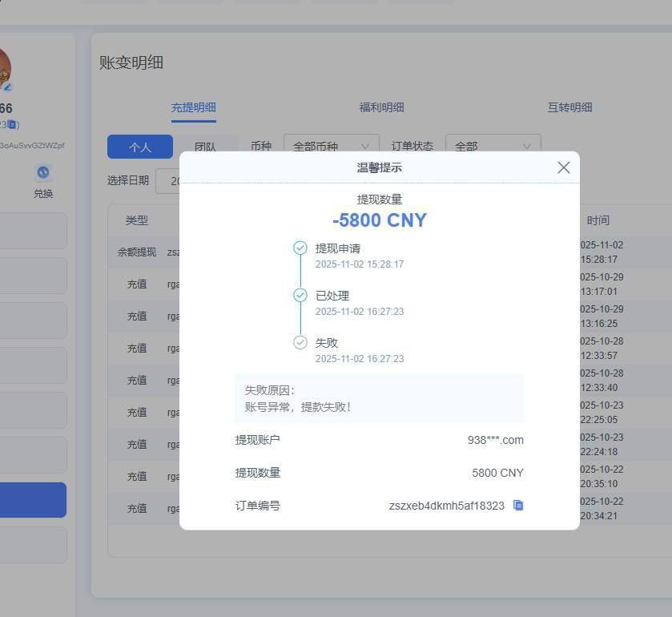Copy the user ID next to 23
The height and width of the screenshot is (617, 672).
coord(11,123)
